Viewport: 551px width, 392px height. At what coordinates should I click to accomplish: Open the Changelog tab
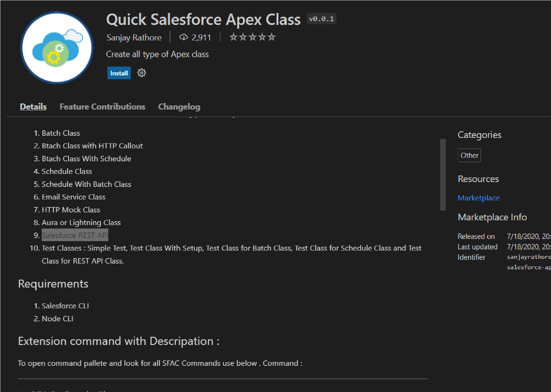click(179, 107)
